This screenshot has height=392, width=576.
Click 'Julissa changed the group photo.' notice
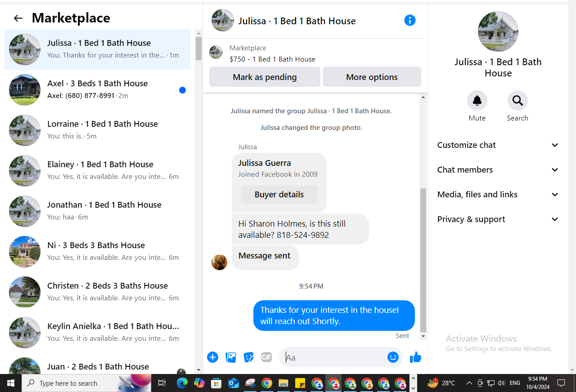(311, 128)
